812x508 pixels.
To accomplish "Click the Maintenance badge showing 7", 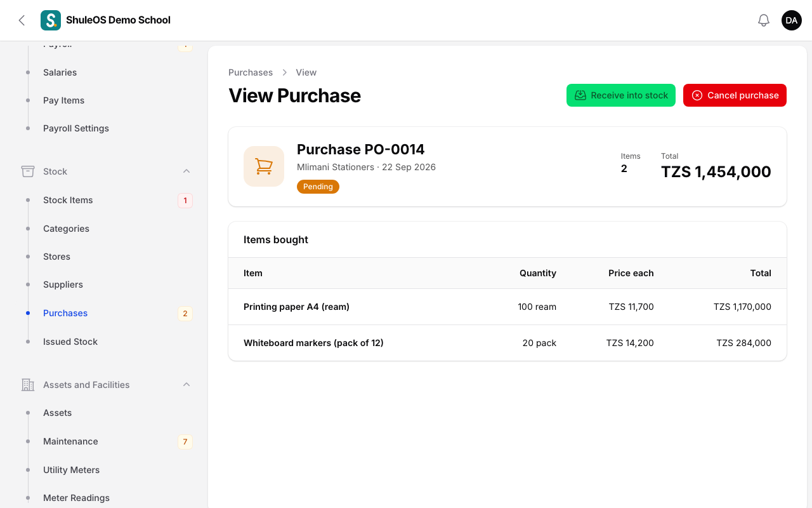I will 185,442.
